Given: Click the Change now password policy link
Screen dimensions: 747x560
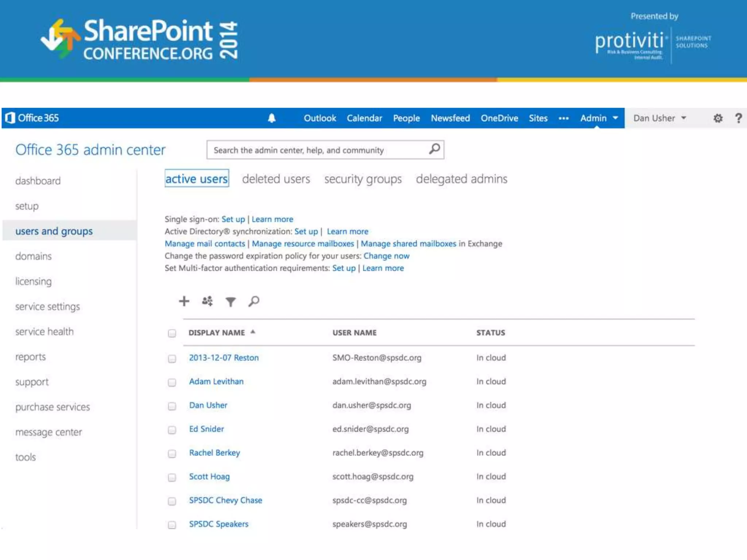Looking at the screenshot, I should point(386,256).
